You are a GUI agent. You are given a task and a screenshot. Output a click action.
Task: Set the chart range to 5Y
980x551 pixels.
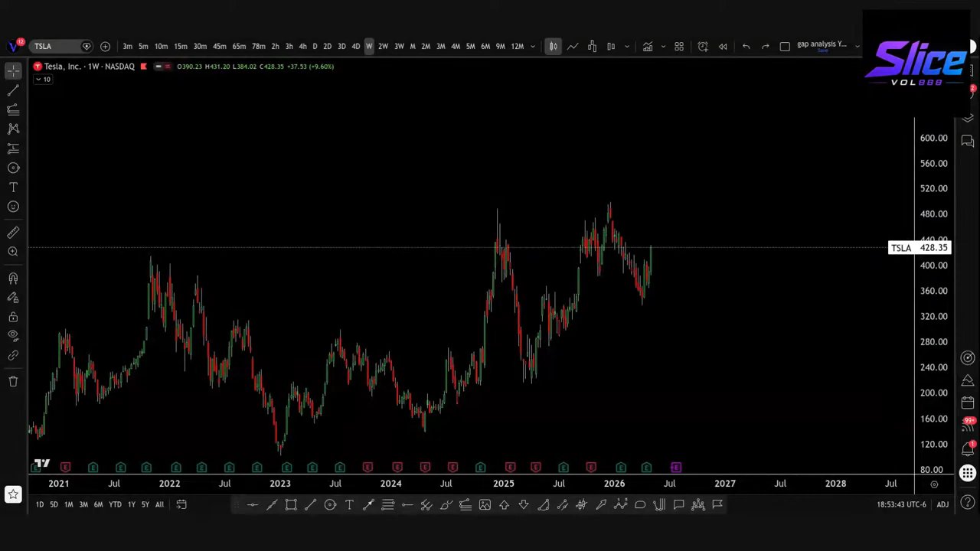145,504
